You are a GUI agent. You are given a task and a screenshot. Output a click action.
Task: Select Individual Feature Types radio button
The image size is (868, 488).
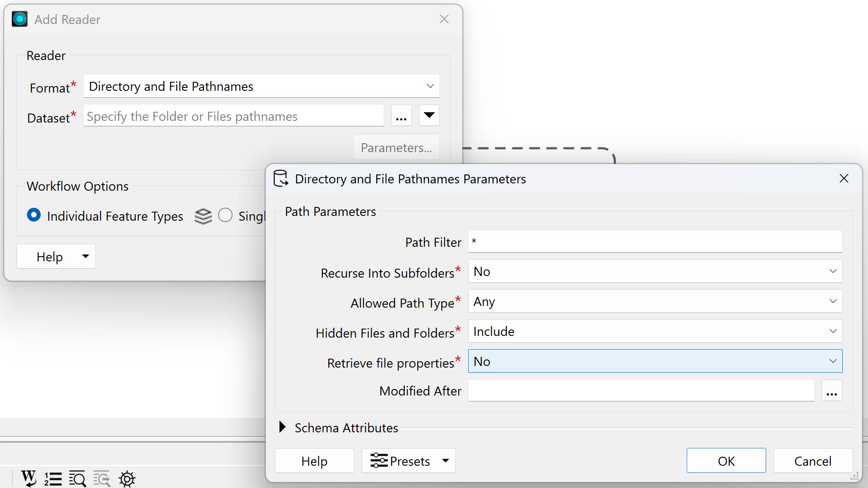34,215
